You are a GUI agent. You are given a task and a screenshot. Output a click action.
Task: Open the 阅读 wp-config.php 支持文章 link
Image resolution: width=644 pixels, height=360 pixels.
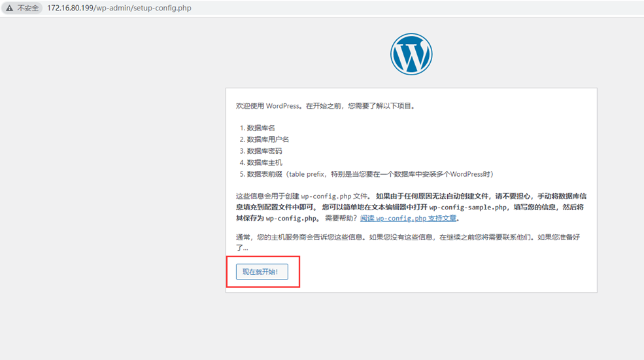(408, 218)
